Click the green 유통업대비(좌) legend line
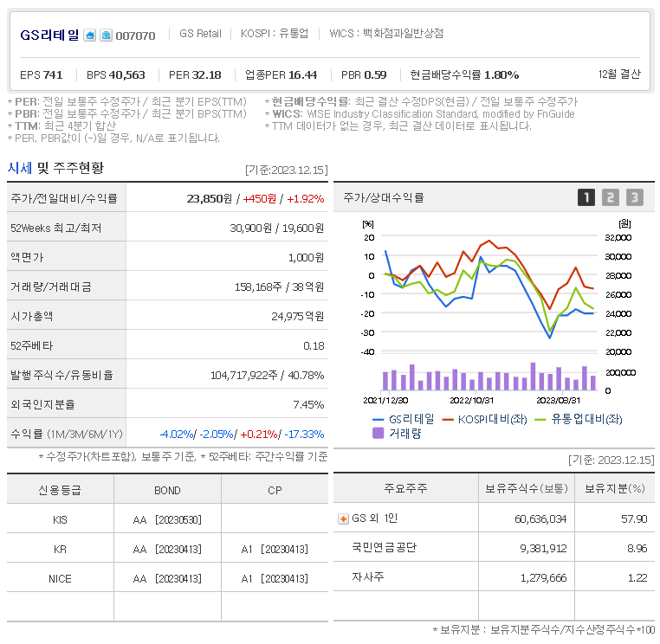This screenshot has height=644, width=660. point(540,419)
